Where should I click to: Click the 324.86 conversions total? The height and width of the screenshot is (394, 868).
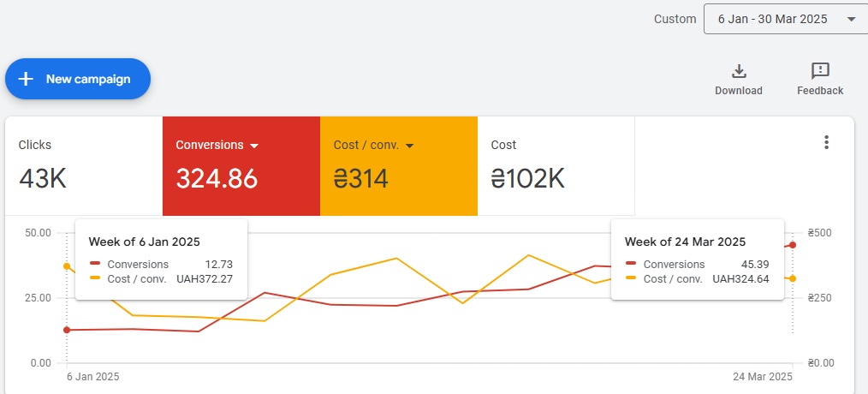click(x=217, y=179)
